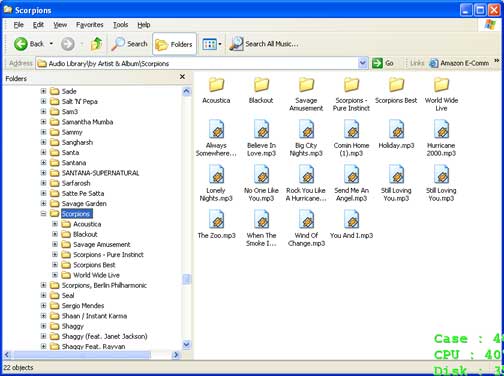Select Sarfarosh folder in tree
The height and width of the screenshot is (376, 504).
tap(70, 183)
